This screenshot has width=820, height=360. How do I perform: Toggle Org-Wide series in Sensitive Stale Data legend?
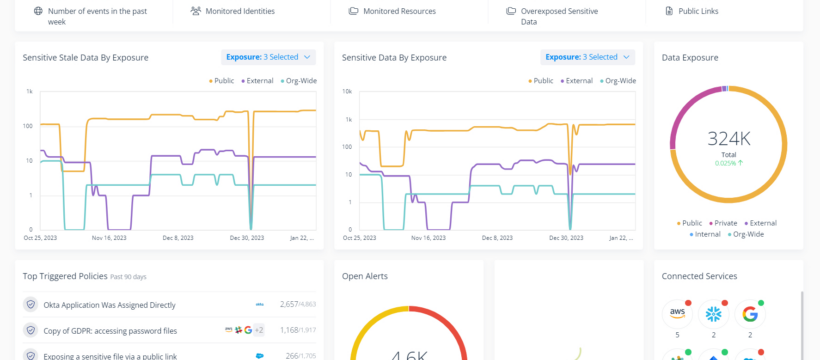pyautogui.click(x=299, y=81)
